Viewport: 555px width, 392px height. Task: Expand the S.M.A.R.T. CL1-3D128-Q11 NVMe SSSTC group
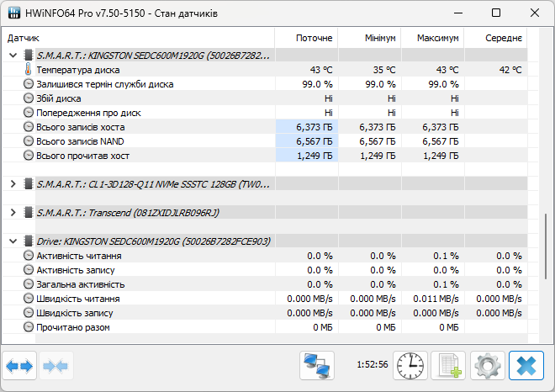tap(13, 183)
